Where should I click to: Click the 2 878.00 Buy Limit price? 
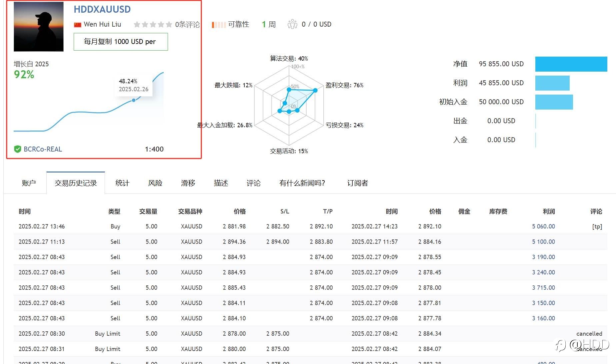tap(234, 333)
